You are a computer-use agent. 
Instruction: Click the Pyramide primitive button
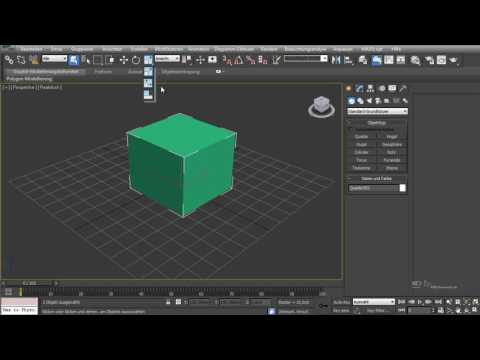392,160
